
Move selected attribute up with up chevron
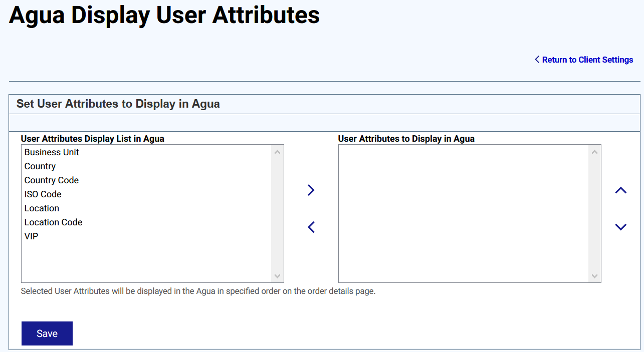[x=620, y=190]
